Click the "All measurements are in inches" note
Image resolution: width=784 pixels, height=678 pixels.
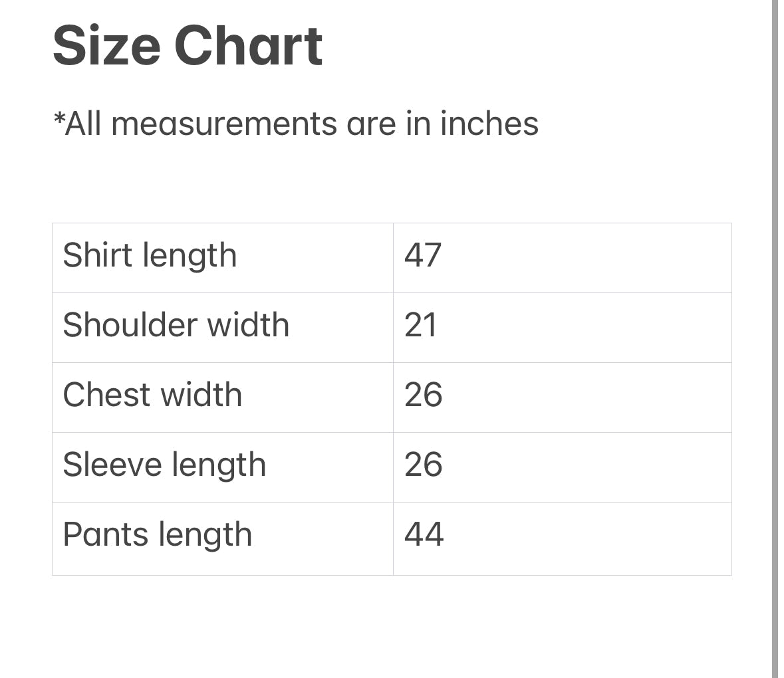click(296, 124)
